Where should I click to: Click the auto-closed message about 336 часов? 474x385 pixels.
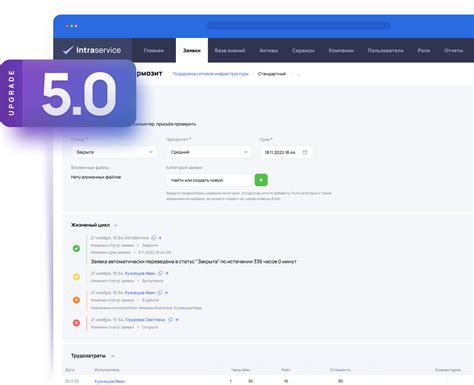tap(193, 262)
